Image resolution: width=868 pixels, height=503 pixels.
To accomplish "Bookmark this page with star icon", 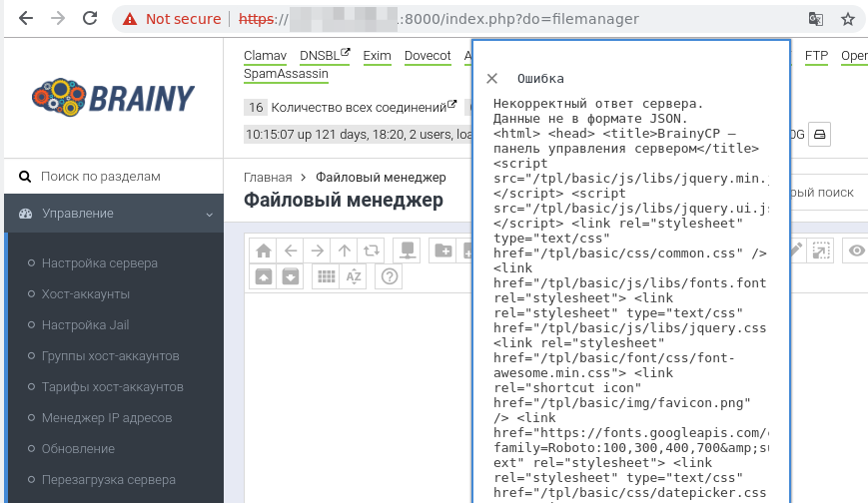I will click(x=848, y=19).
